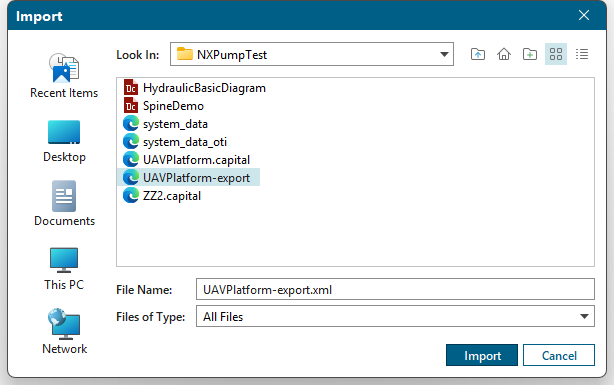Go to the home folder

click(504, 54)
